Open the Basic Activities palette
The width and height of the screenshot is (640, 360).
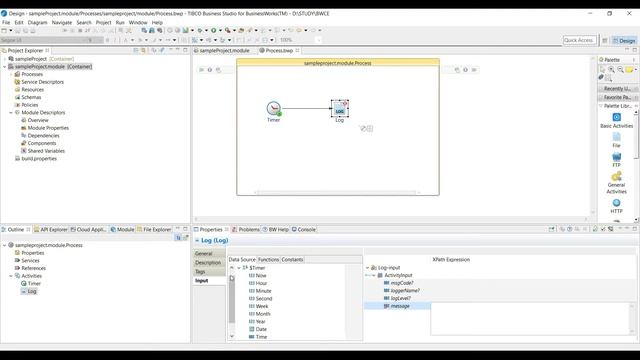(x=616, y=121)
